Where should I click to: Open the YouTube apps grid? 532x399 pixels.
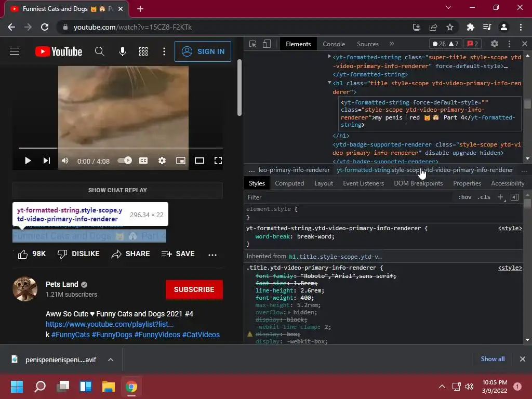pos(143,51)
